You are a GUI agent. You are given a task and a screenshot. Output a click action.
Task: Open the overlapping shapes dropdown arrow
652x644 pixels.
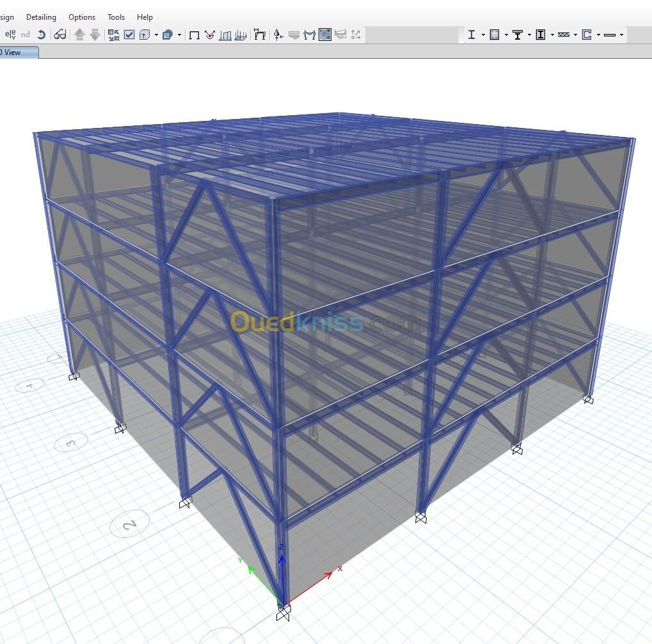(x=179, y=35)
